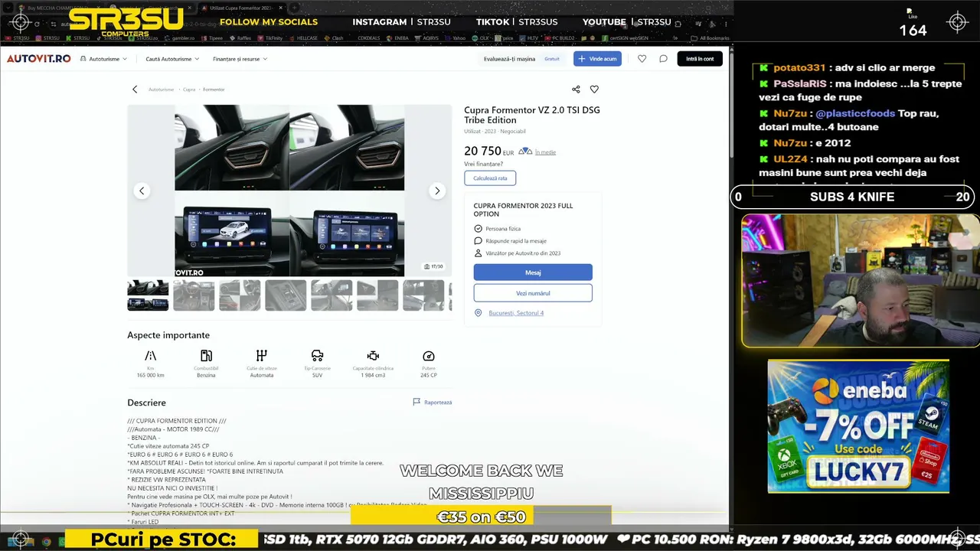This screenshot has height=551, width=980.
Task: Expand the Finanțare și resurse menu
Action: pyautogui.click(x=240, y=59)
